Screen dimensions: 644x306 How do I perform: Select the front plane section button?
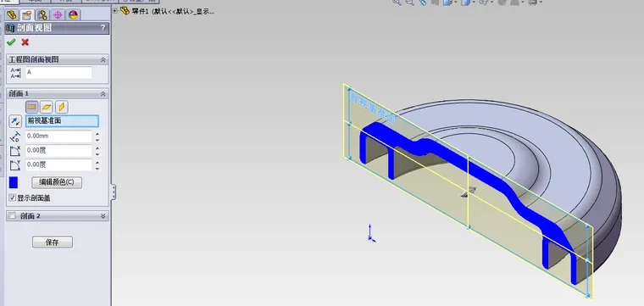point(31,107)
